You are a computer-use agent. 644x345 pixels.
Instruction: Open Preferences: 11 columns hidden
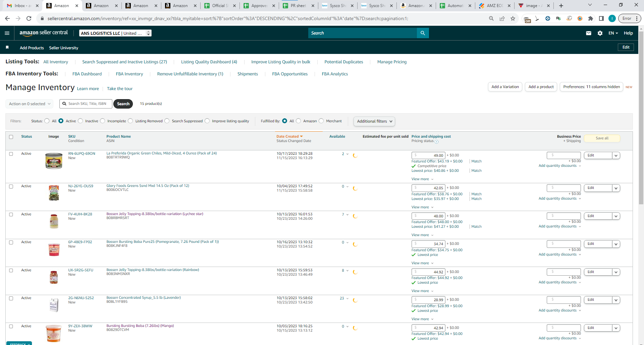click(591, 87)
